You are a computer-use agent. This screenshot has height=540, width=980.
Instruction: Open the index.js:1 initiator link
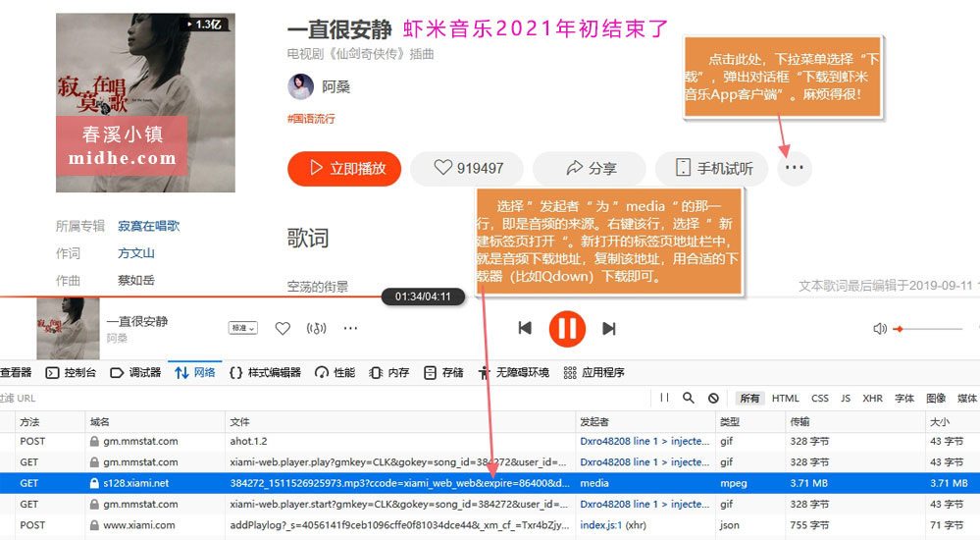tap(600, 525)
